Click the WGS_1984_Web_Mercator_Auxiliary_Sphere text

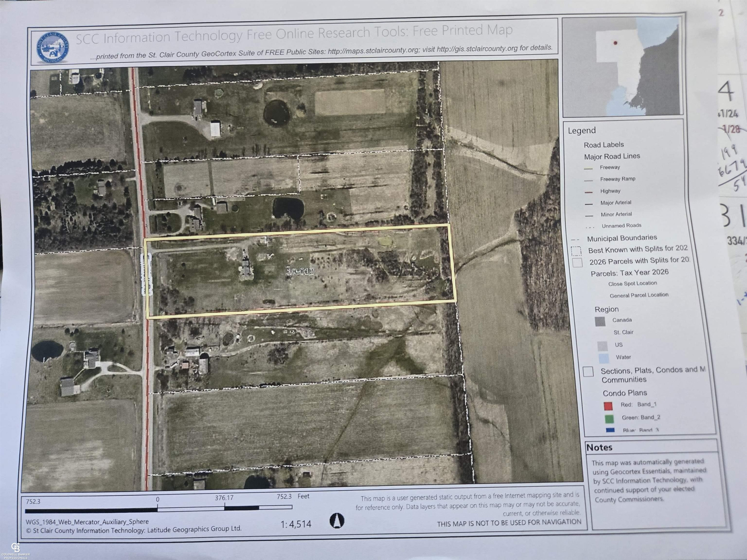click(x=87, y=522)
